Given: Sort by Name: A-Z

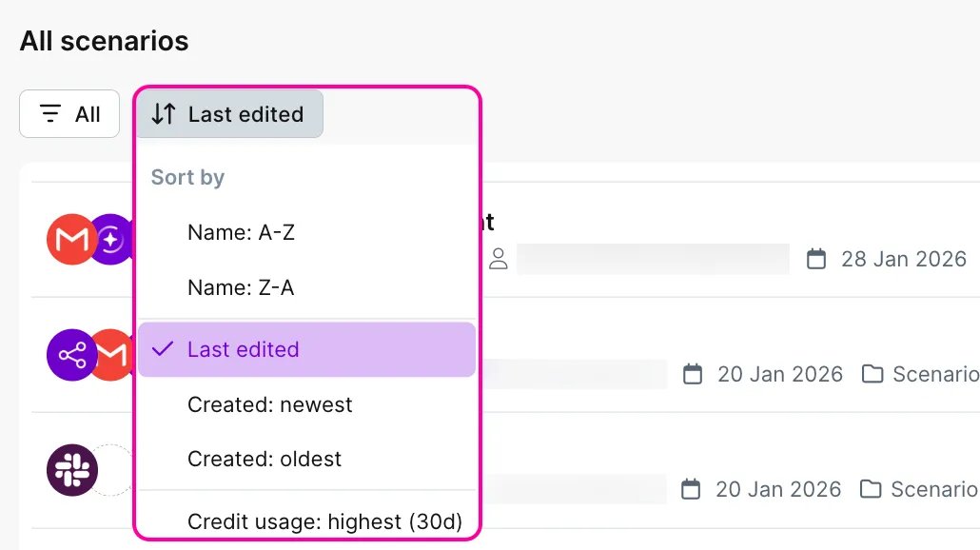Looking at the screenshot, I should (241, 232).
